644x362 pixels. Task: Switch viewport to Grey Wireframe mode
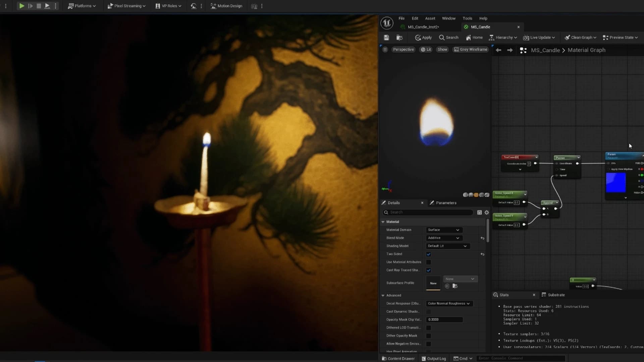(x=471, y=49)
